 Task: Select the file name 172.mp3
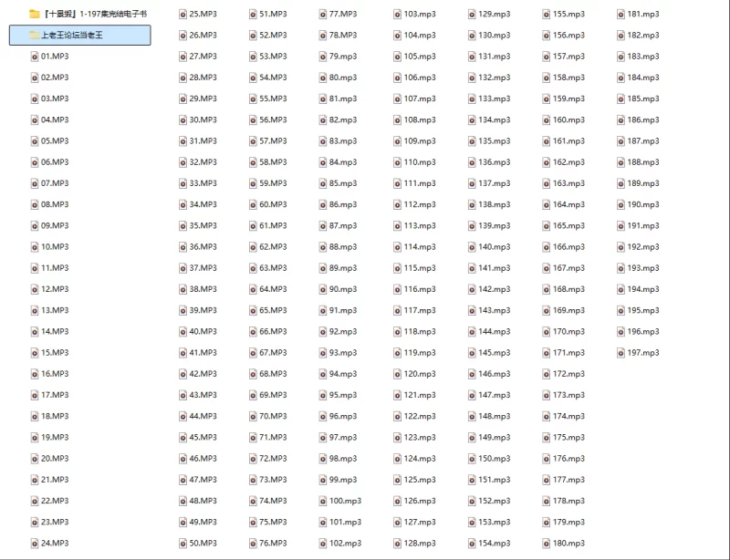coord(568,374)
